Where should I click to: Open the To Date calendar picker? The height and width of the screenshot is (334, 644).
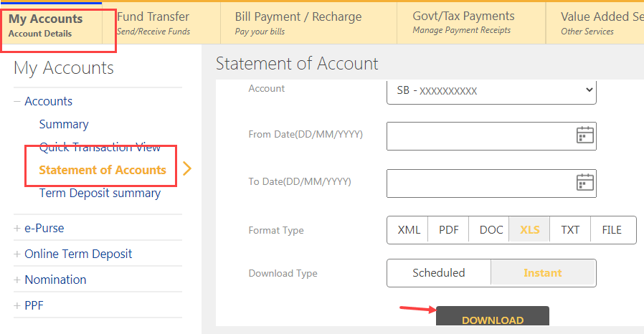pos(585,183)
